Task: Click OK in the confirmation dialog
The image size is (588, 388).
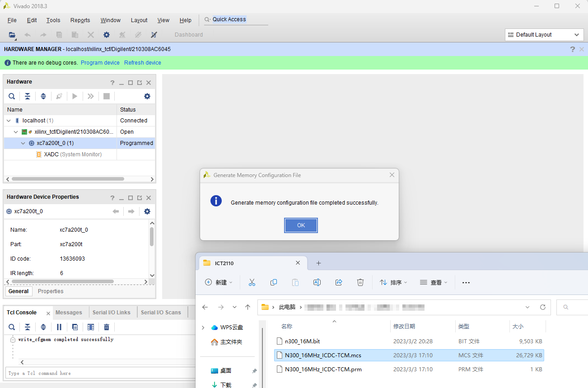Action: click(301, 225)
